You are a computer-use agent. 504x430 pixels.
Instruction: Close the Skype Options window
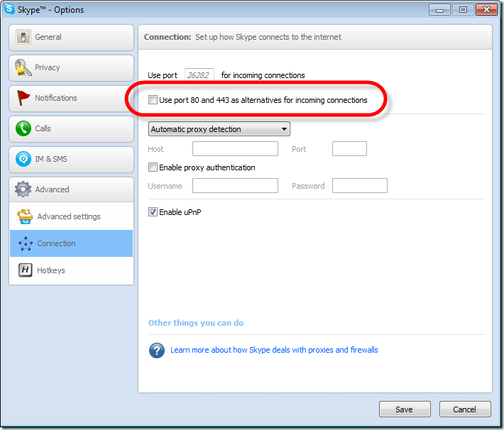click(x=487, y=10)
